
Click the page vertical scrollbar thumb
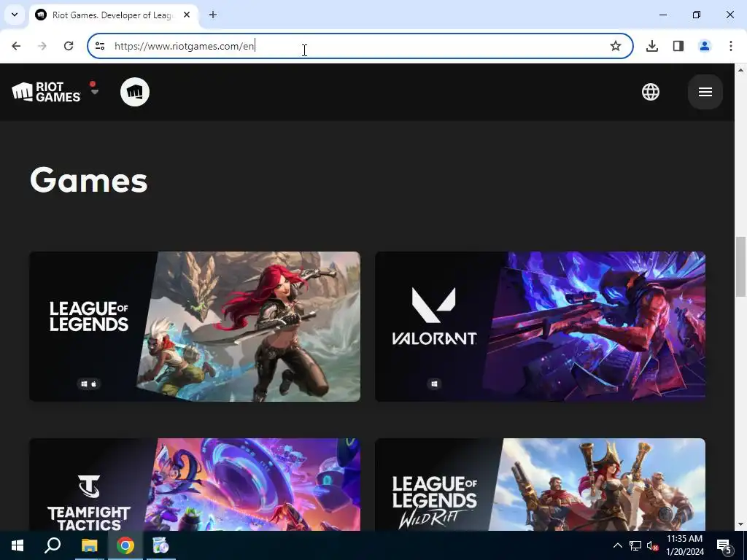741,267
